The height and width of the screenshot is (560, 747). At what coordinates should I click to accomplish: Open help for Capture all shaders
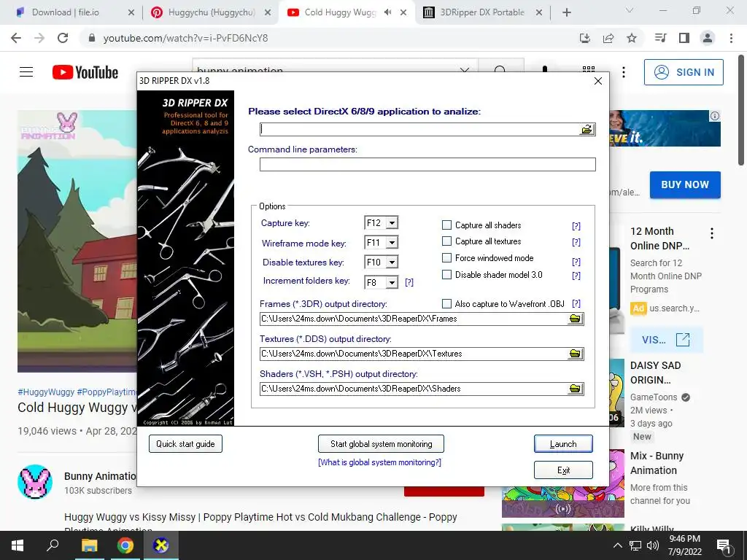pyautogui.click(x=576, y=226)
